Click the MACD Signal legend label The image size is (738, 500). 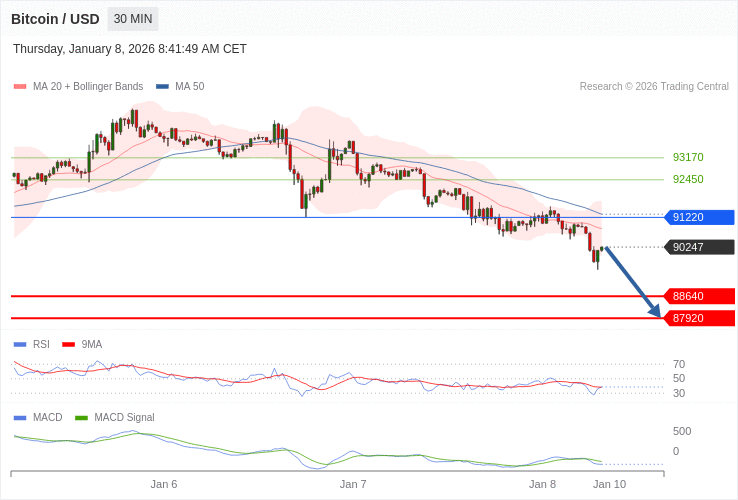click(124, 418)
